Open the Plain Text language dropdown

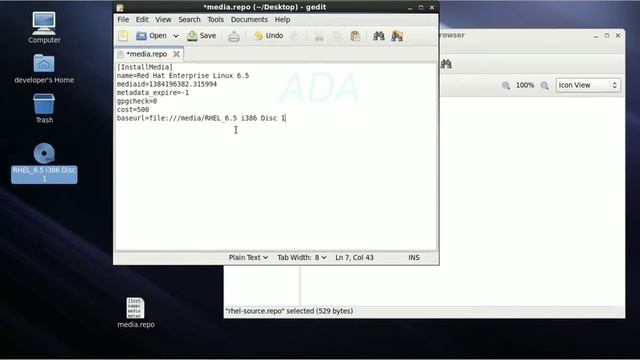click(248, 258)
